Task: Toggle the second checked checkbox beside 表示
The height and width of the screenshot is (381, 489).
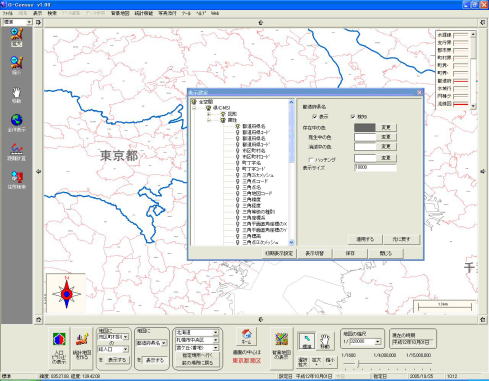Action: coord(353,116)
